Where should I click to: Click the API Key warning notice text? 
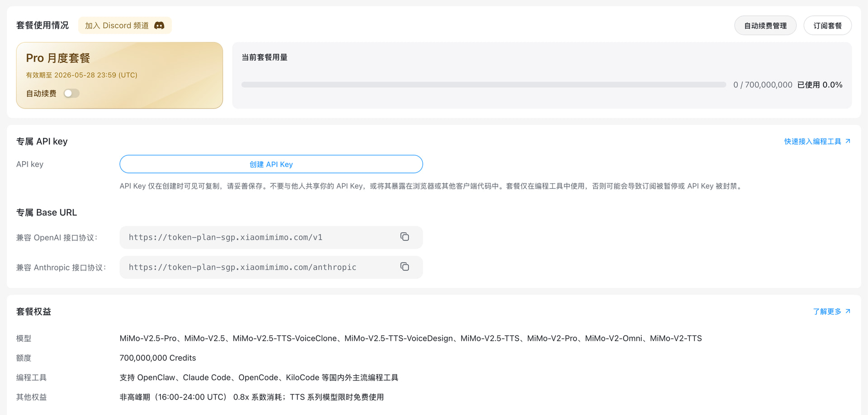pos(432,186)
